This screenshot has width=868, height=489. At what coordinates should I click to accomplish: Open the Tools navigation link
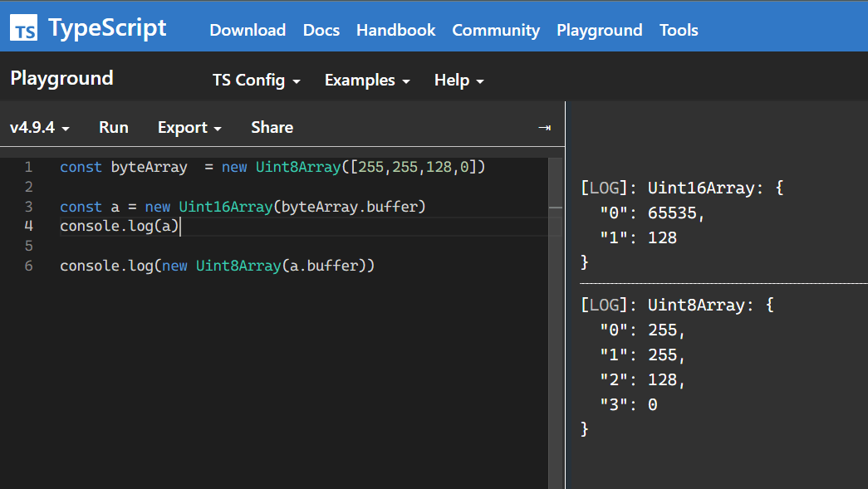point(679,30)
